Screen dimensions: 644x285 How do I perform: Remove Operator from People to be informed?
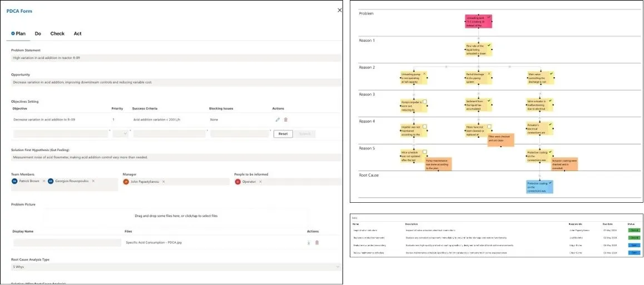click(x=260, y=182)
